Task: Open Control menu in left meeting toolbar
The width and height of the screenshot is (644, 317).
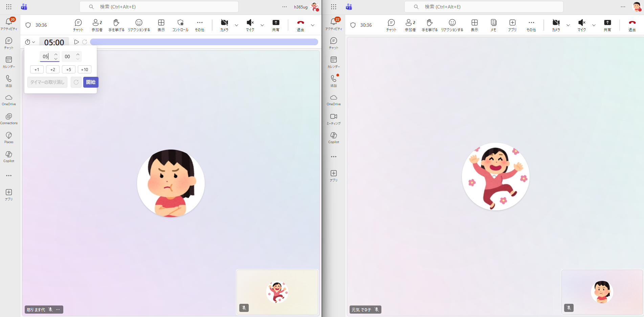Action: (180, 25)
